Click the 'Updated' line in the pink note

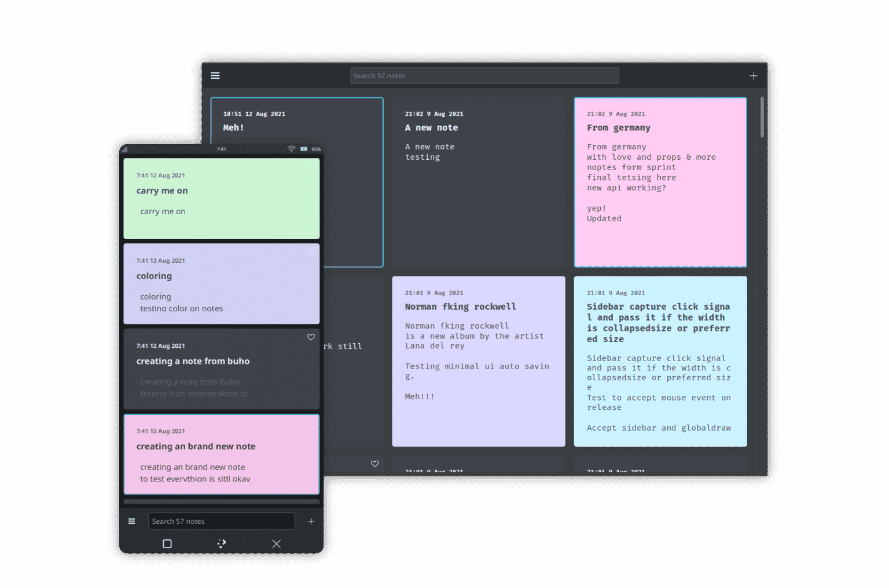tap(604, 219)
